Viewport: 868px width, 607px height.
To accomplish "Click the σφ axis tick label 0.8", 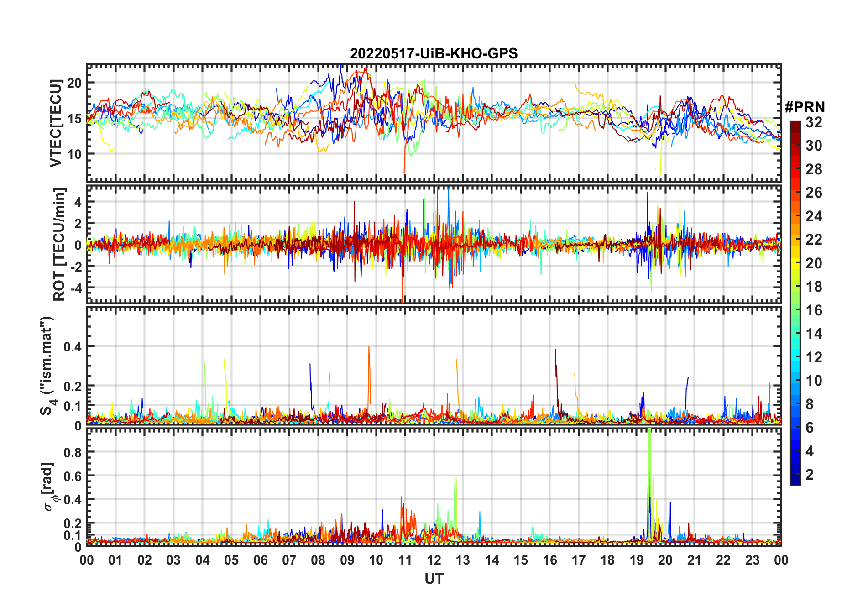I will (x=73, y=452).
